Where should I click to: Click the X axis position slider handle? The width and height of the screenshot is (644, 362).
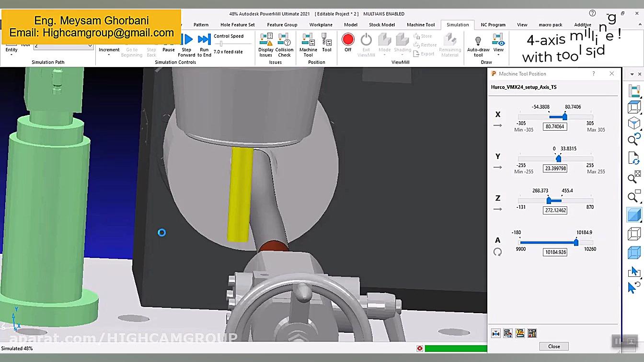coord(565,117)
